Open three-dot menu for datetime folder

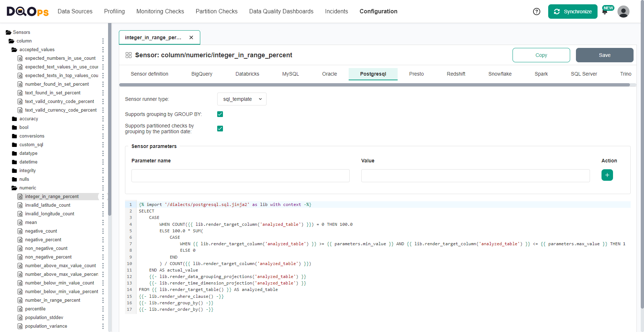(103, 162)
